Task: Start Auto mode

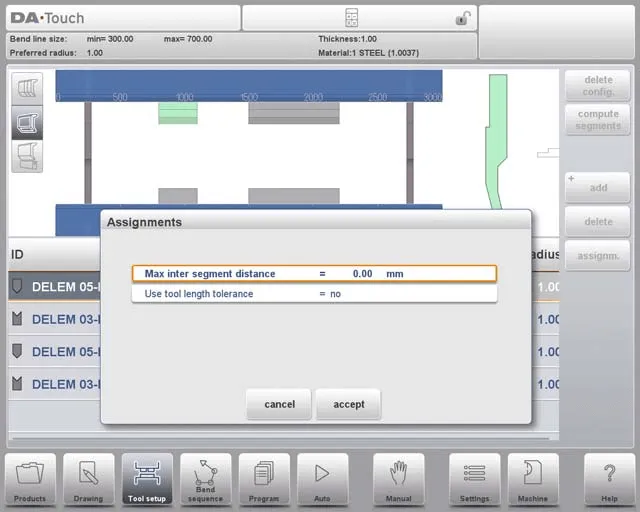Action: click(x=322, y=479)
